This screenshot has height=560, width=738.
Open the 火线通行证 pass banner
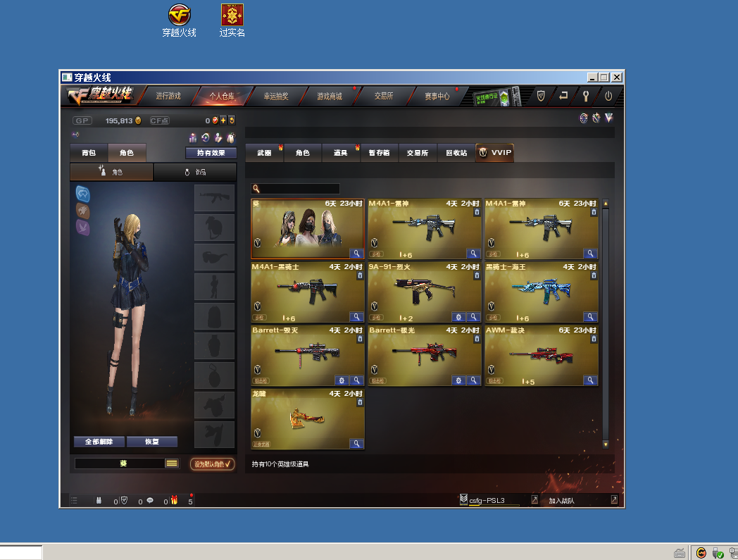pyautogui.click(x=496, y=97)
